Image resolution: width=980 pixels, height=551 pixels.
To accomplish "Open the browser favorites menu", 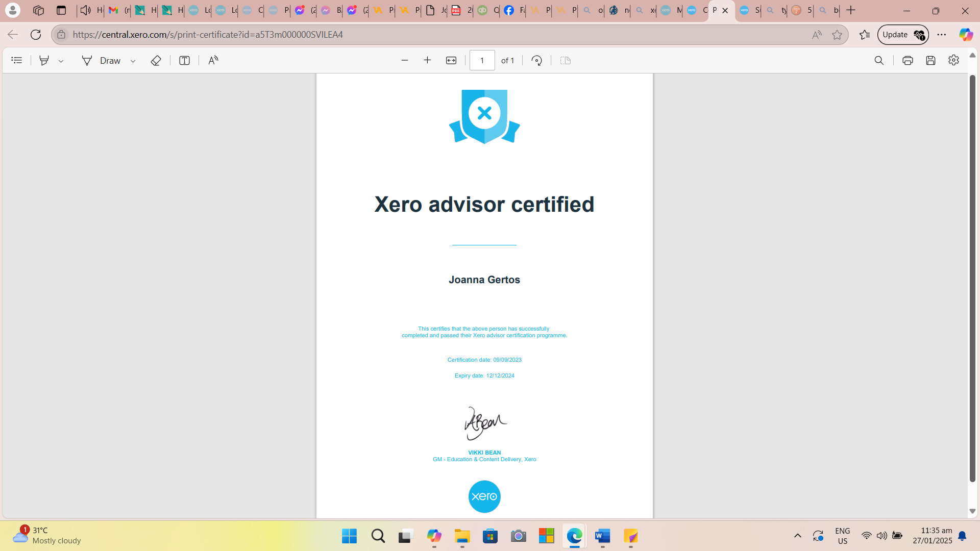I will pyautogui.click(x=865, y=34).
